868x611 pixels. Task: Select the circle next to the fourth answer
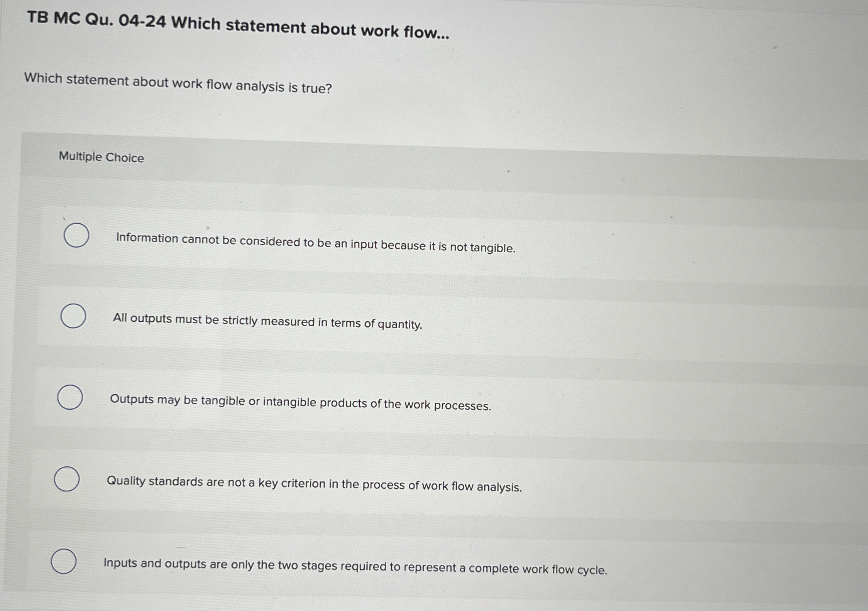[x=67, y=478]
